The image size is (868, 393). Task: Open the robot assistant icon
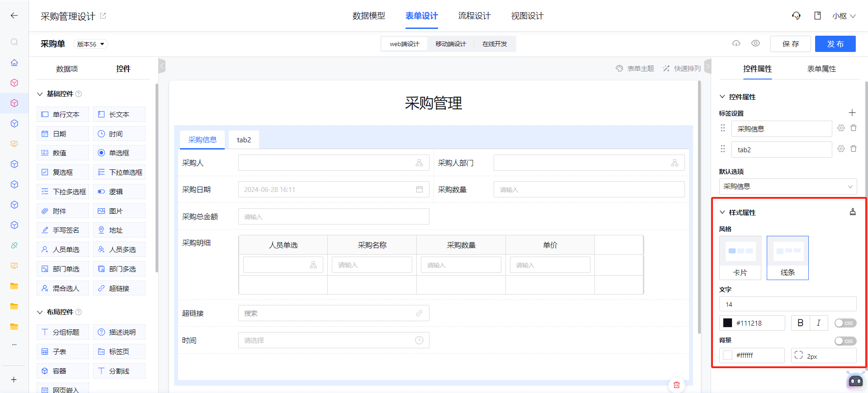855,381
